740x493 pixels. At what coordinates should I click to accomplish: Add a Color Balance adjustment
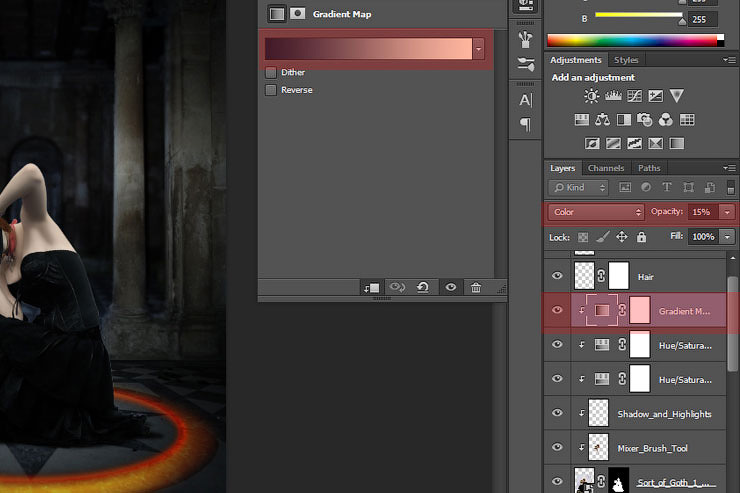pos(603,120)
